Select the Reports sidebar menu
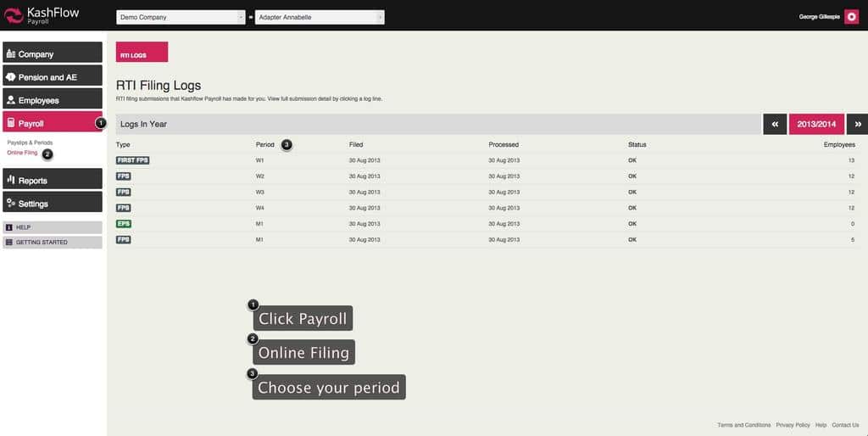868x436 pixels. click(53, 180)
